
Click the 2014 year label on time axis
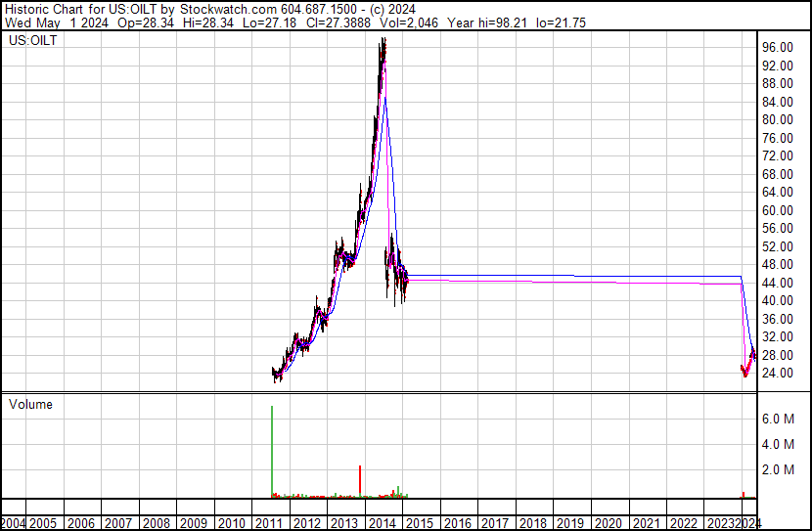(x=383, y=524)
